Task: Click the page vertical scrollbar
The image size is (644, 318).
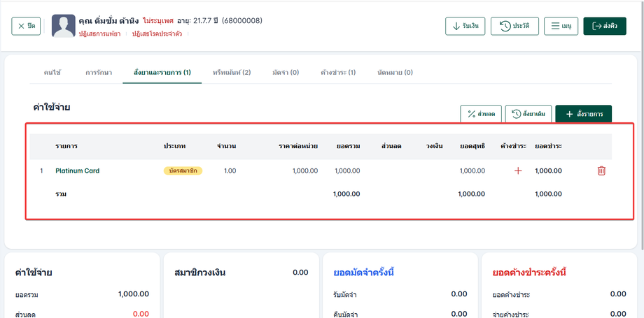Action: [643, 125]
